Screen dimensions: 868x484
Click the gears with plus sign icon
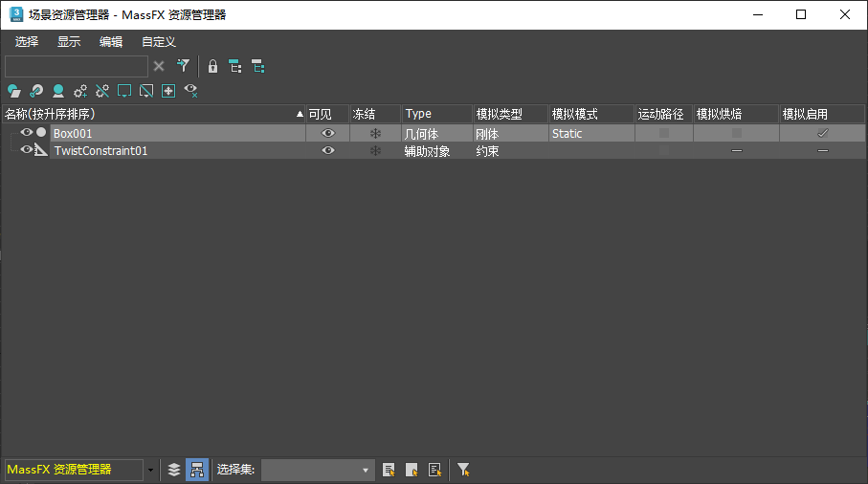coord(80,91)
